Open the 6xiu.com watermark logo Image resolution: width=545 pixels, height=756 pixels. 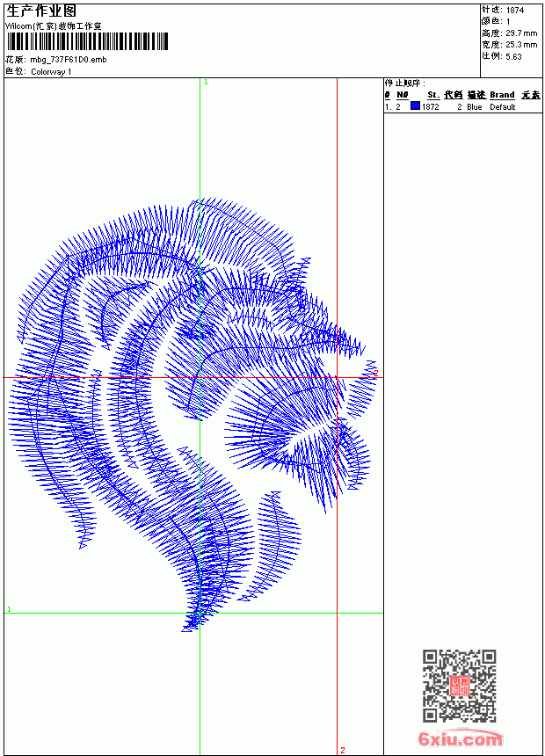coord(460,738)
